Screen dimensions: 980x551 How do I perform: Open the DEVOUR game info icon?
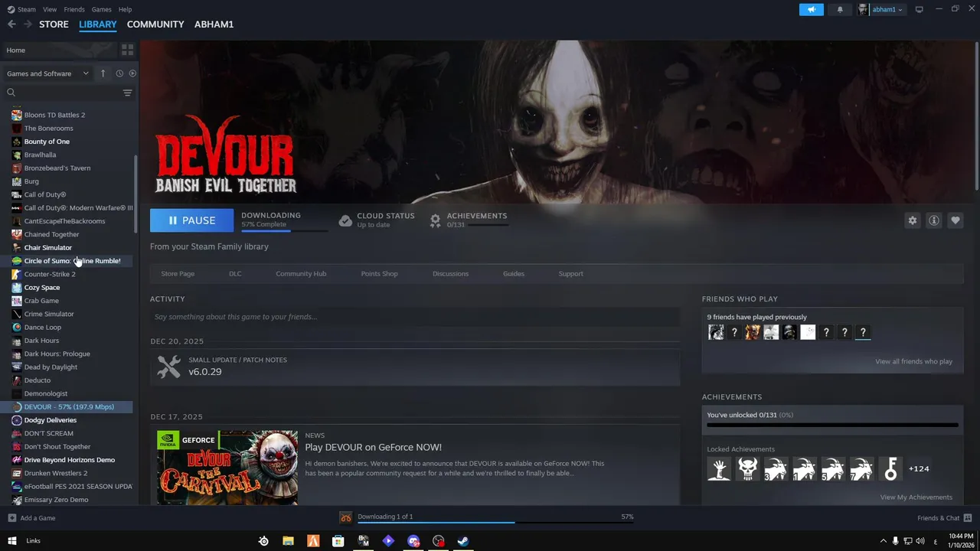pyautogui.click(x=933, y=220)
